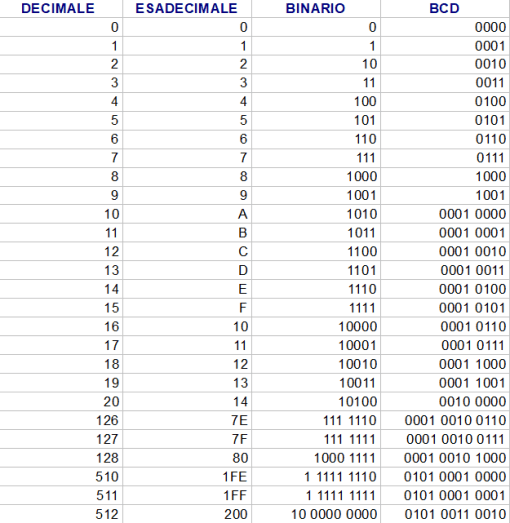The image size is (510, 523).
Task: Click hexadecimal cell 7F
Action: click(187, 439)
